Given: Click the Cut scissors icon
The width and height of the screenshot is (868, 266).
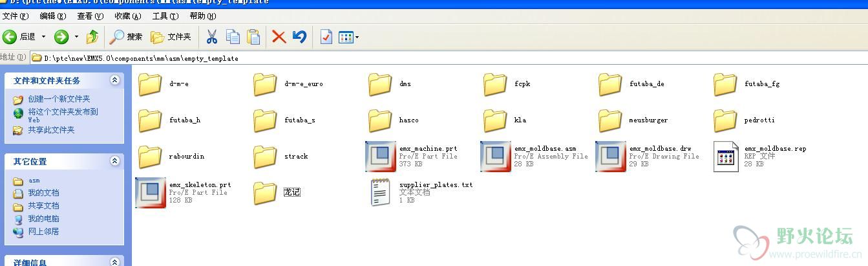Looking at the screenshot, I should 211,37.
